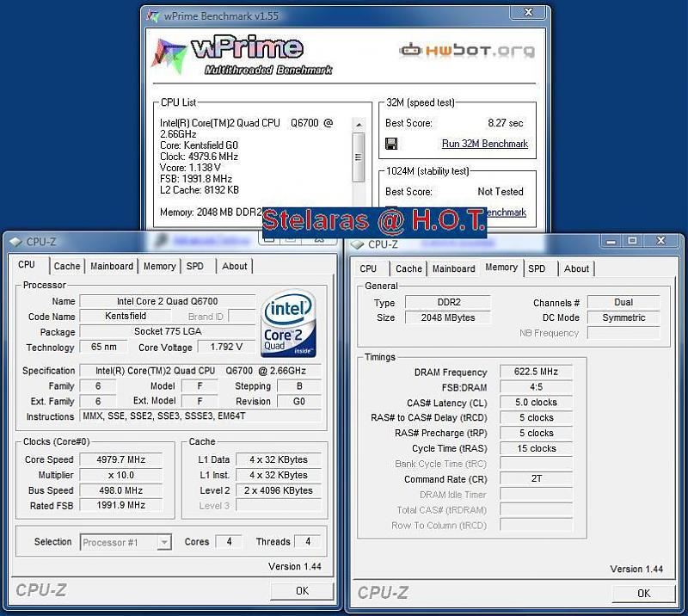Click the Specification field showing Q6700 @ 2.66GHz

click(x=200, y=371)
